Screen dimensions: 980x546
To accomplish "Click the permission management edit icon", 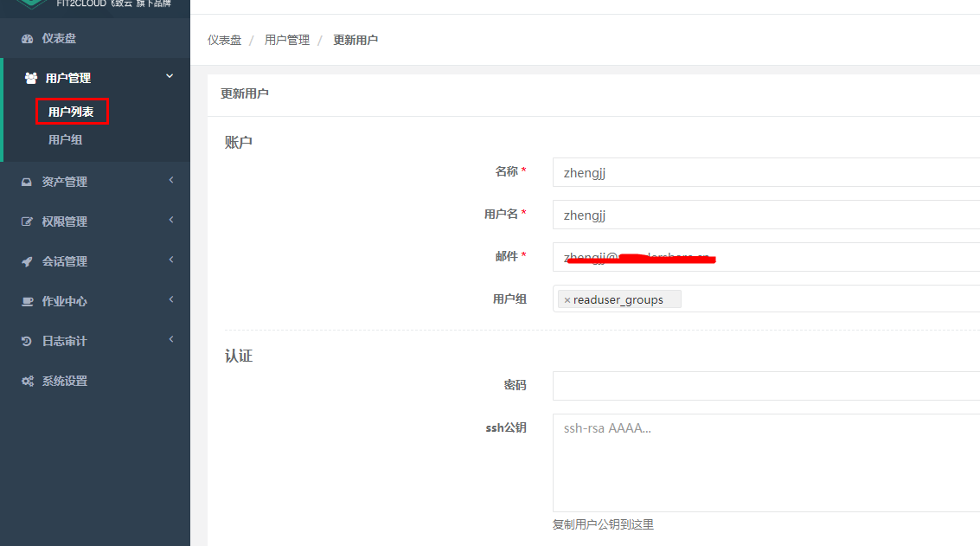I will (x=27, y=222).
